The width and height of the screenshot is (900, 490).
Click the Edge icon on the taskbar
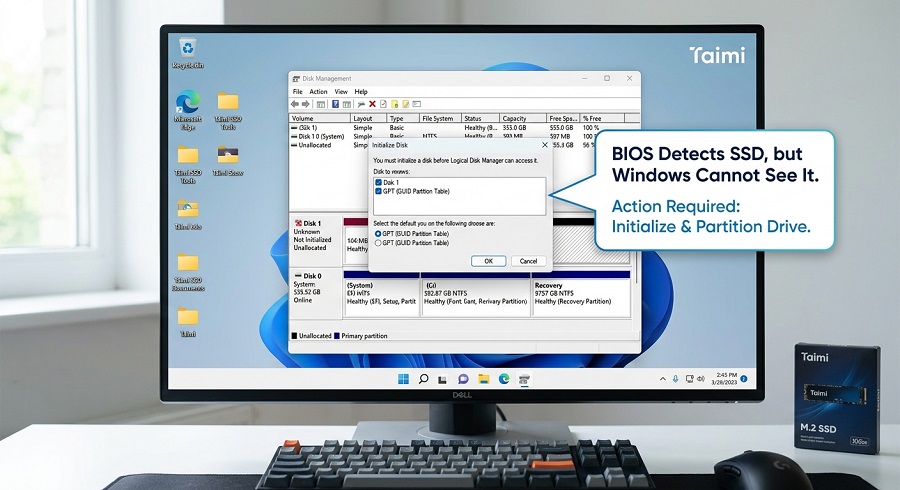(x=504, y=379)
